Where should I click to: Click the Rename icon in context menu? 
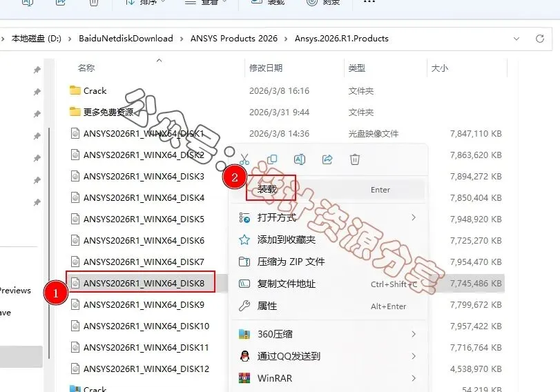point(299,159)
